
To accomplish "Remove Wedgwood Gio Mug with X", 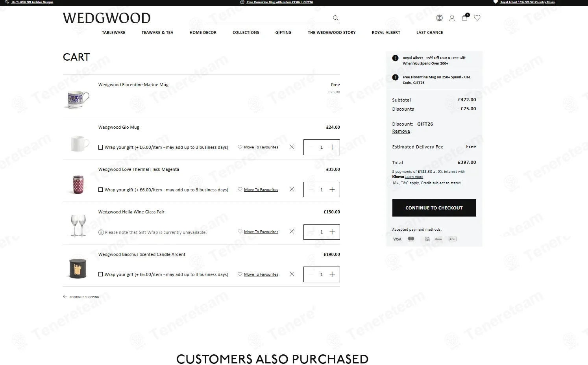I will [292, 147].
